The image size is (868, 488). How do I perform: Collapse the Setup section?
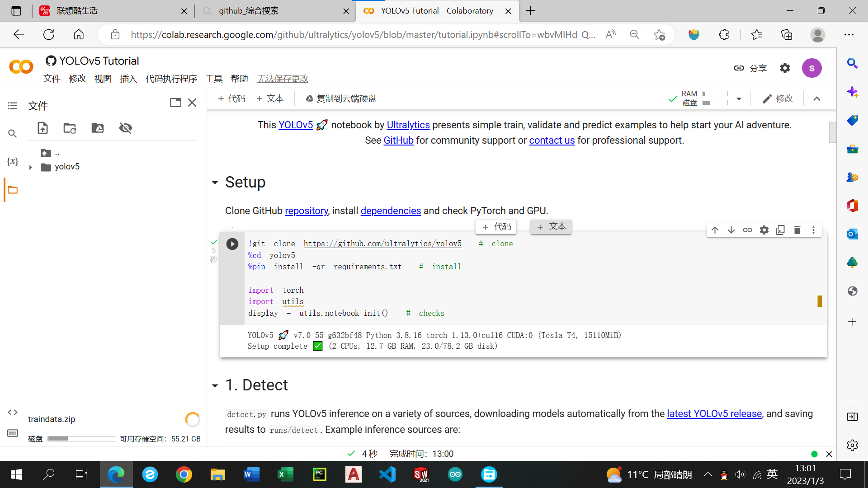point(215,183)
